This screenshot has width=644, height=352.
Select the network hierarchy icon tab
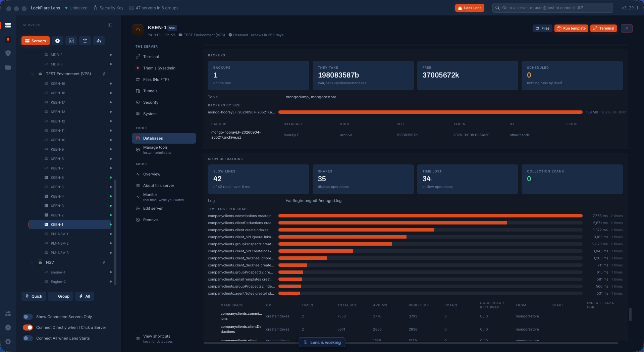[x=99, y=41]
